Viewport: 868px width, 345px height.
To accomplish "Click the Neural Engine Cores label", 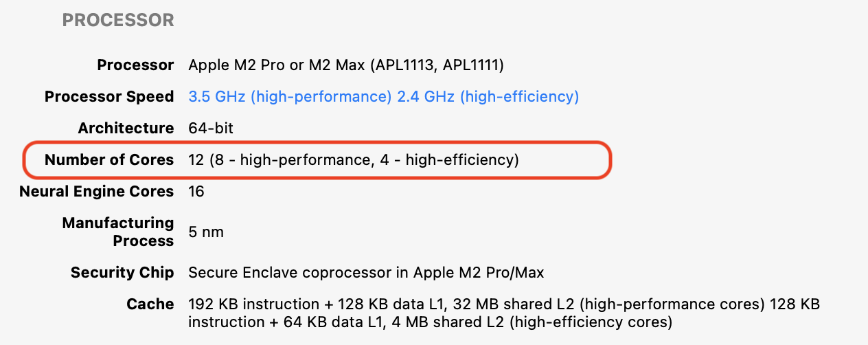I will click(96, 192).
